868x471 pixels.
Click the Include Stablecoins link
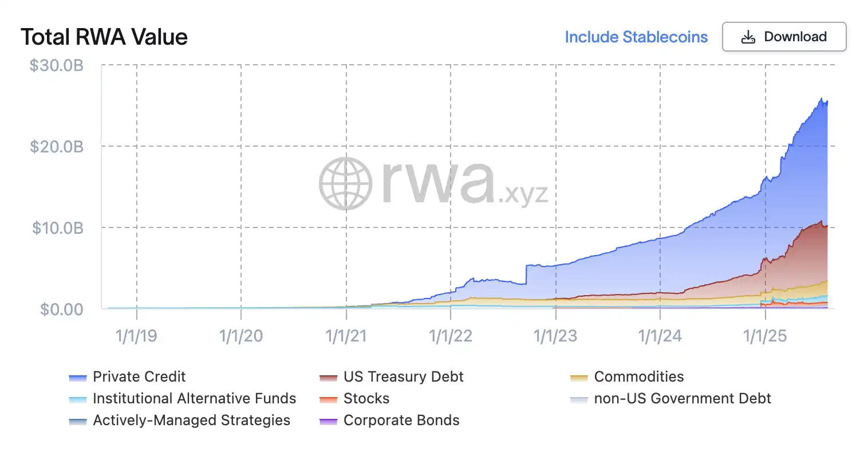click(636, 37)
